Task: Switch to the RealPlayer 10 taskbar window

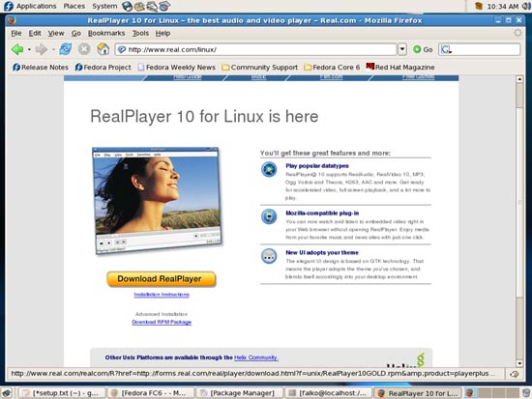Action: [x=417, y=393]
